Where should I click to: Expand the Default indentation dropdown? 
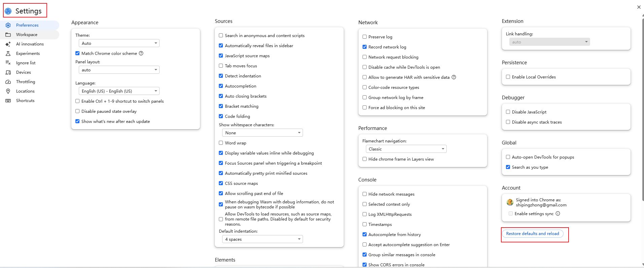[262, 239]
